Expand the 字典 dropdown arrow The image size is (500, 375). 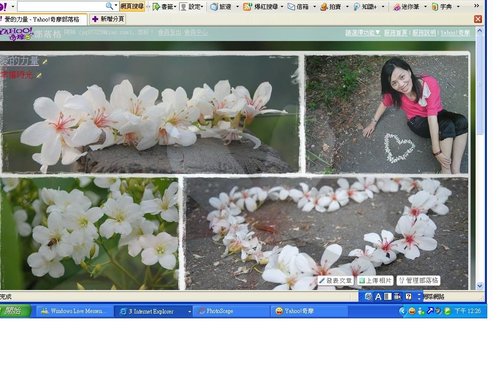click(x=458, y=7)
